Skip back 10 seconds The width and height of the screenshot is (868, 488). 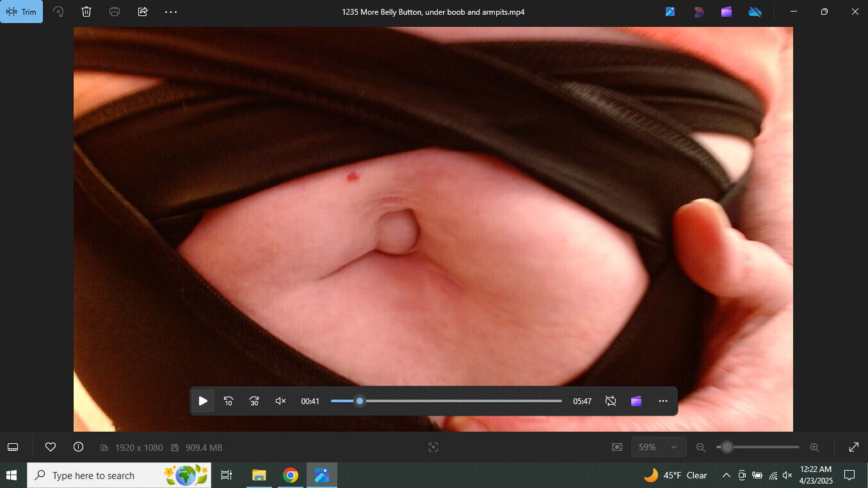[x=229, y=402]
